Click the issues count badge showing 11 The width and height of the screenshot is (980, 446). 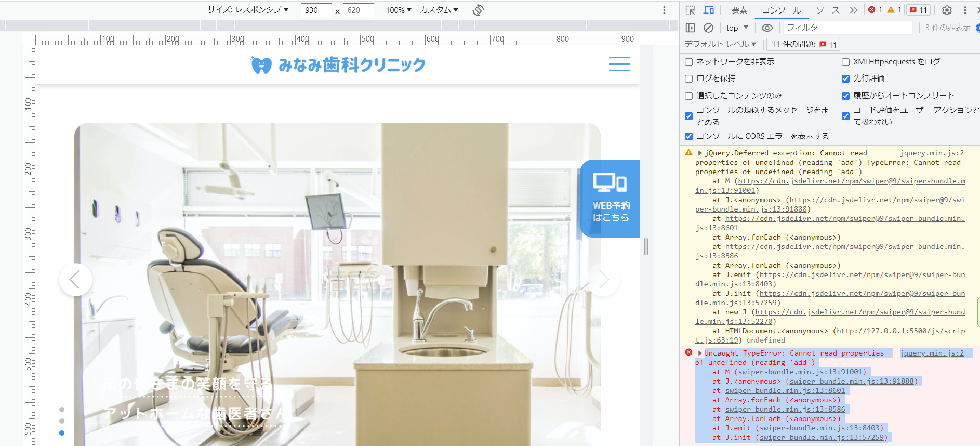click(919, 10)
